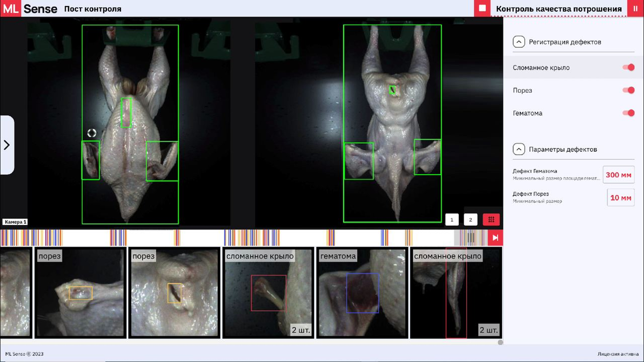
Task: Toggle the Порез defect switch
Action: [x=628, y=90]
